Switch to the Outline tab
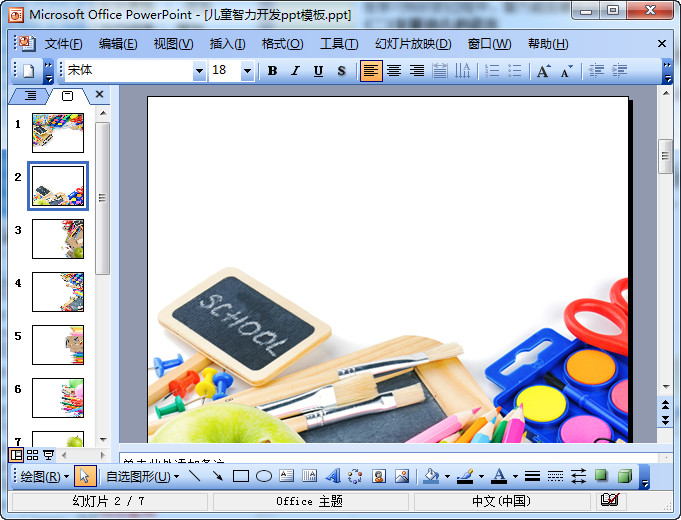This screenshot has width=681, height=520. click(x=30, y=95)
